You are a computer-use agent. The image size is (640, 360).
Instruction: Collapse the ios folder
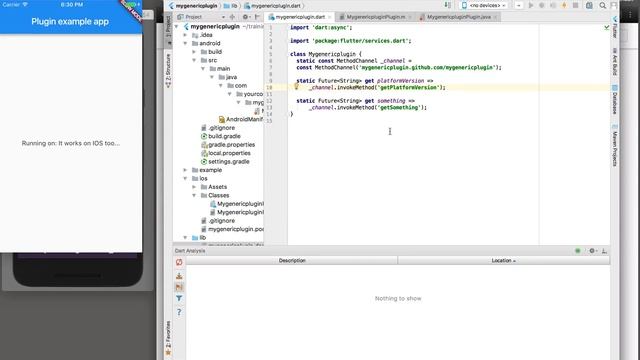click(x=186, y=179)
